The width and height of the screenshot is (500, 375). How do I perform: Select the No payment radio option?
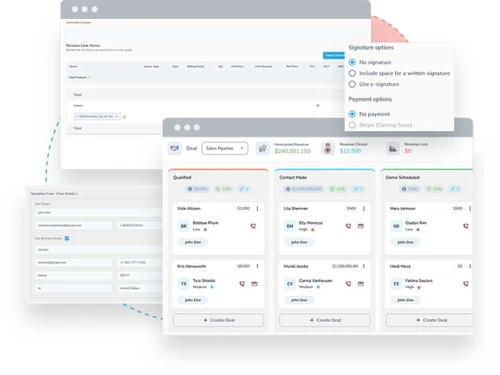coord(352,114)
